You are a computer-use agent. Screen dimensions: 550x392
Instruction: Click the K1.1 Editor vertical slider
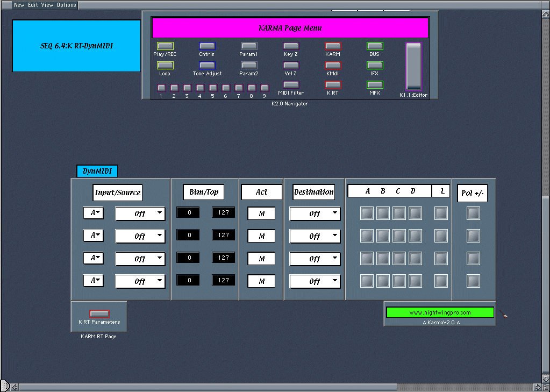413,66
